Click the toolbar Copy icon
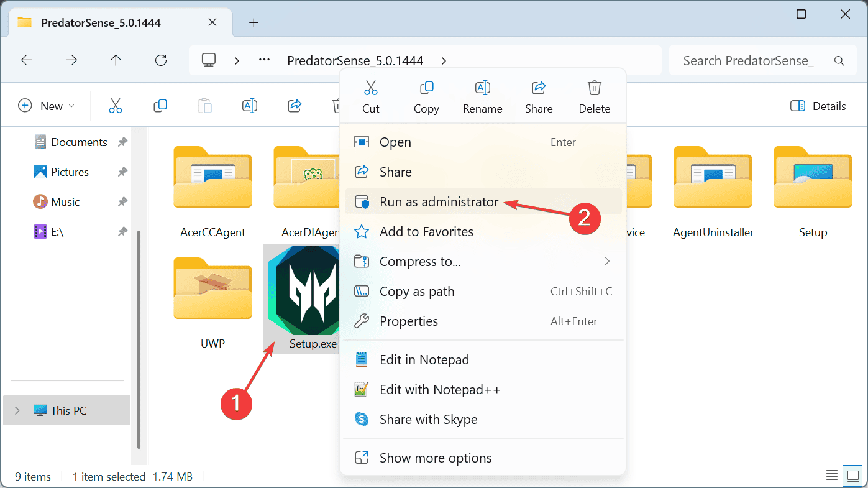Image resolution: width=868 pixels, height=488 pixels. (x=160, y=106)
